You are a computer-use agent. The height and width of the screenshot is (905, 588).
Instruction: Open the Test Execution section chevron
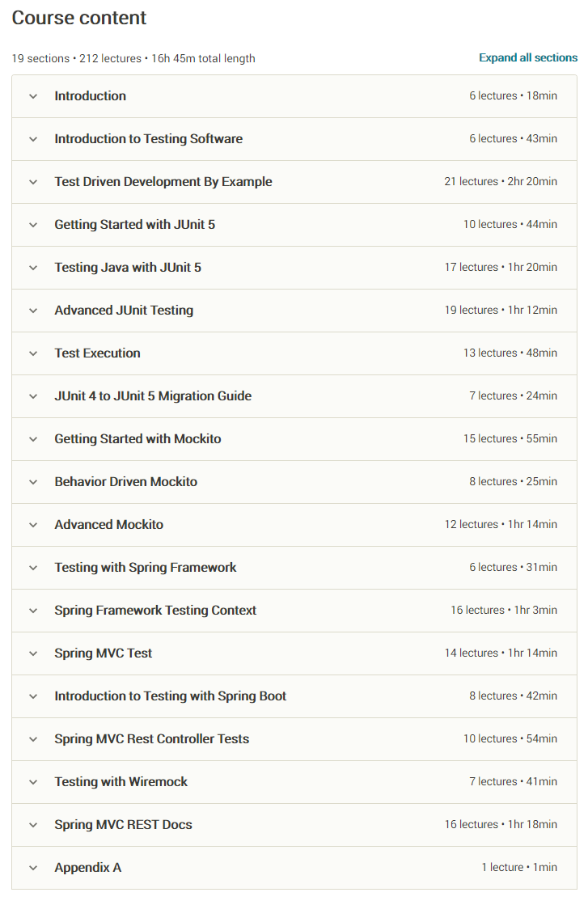(x=33, y=353)
